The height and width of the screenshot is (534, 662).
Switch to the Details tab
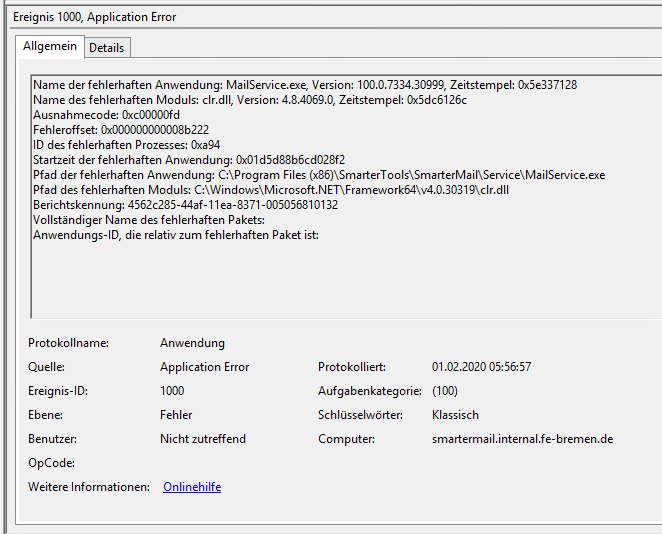(x=107, y=47)
